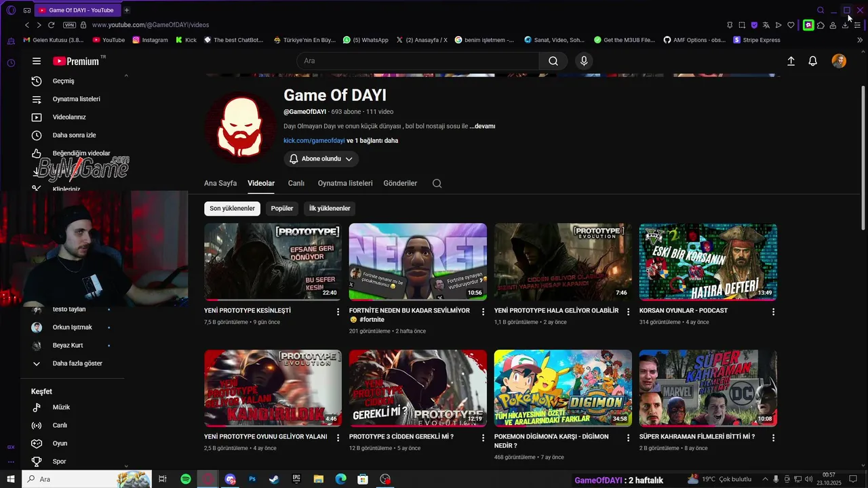Open options for FORTNİTE NEDEN BU KADAR video
868x488 pixels.
point(484,312)
